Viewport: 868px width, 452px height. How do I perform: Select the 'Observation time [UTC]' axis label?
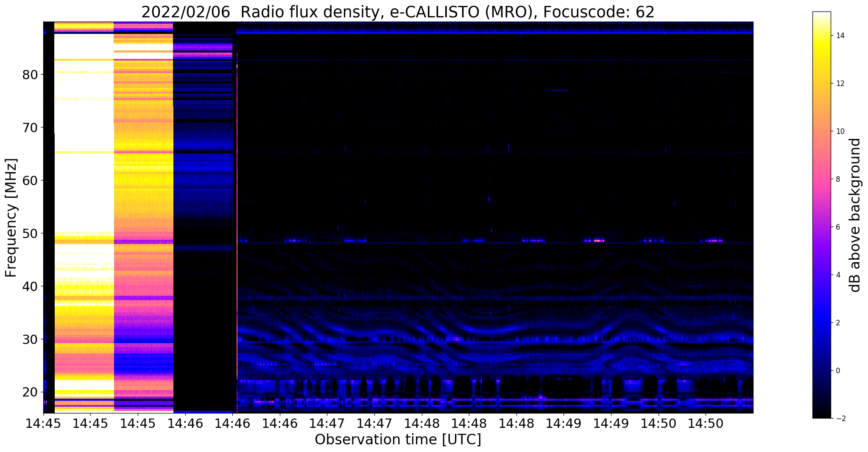[x=398, y=439]
